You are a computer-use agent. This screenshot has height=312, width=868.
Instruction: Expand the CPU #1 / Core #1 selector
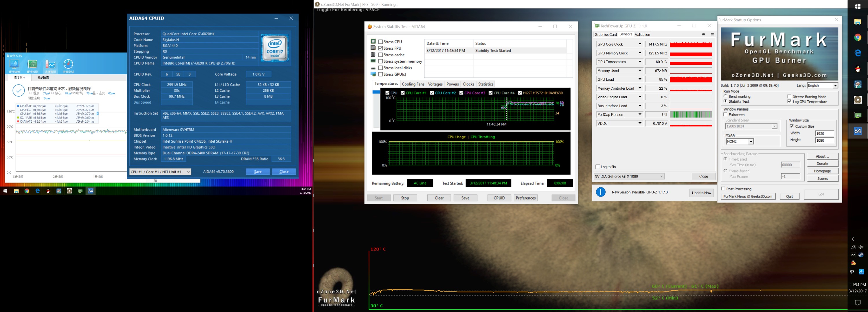(160, 172)
